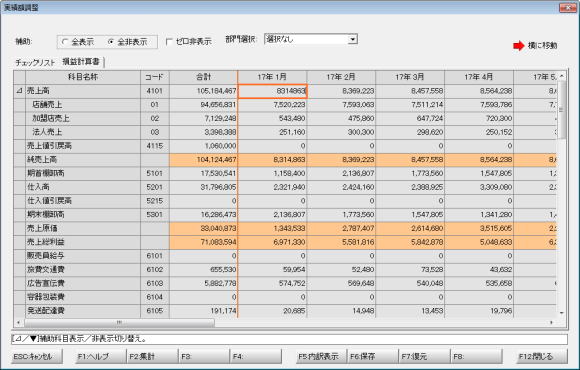Click code 6105 in 発送配達費 row
Screen dimensions: 580x370
[x=155, y=310]
